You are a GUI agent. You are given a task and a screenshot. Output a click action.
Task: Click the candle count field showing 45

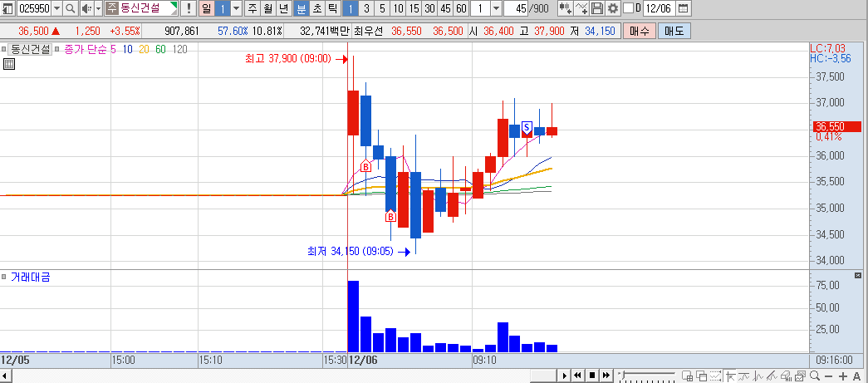[x=515, y=7]
